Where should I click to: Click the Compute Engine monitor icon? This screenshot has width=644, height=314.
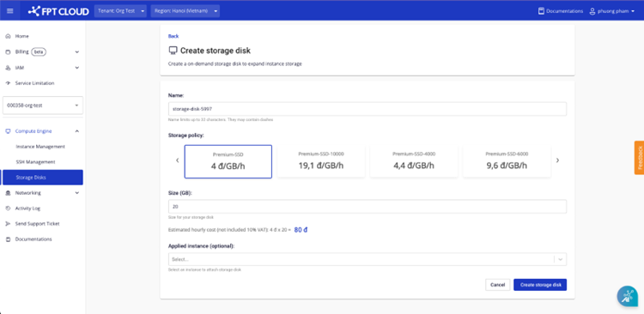point(8,131)
